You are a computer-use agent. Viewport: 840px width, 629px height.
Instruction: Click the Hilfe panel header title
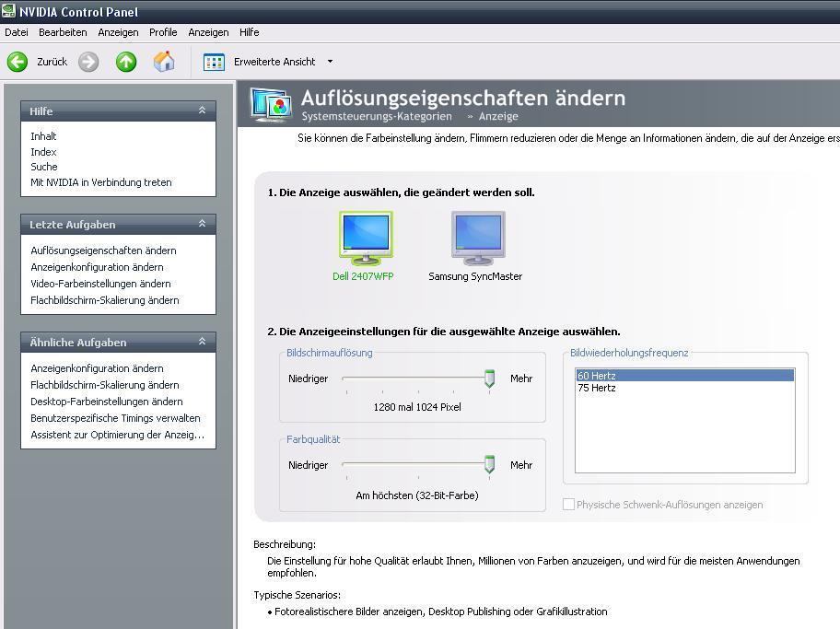coord(41,111)
